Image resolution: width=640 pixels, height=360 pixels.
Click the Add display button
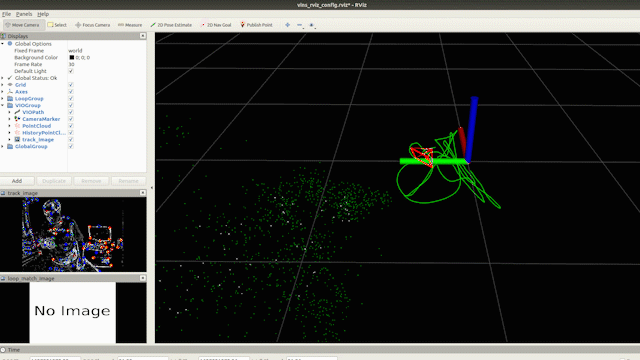[x=17, y=181]
